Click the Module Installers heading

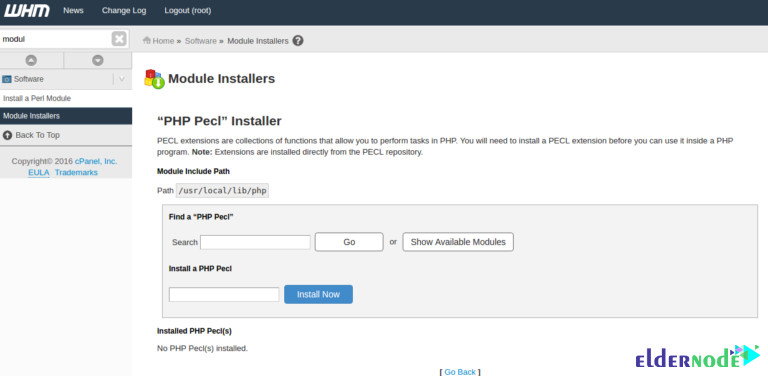click(x=221, y=79)
